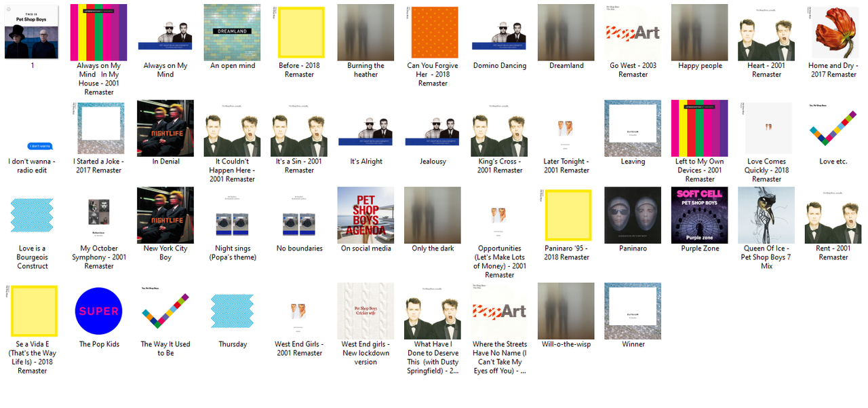The height and width of the screenshot is (408, 868).
Task: Click the "Love etc." file name label
Action: (x=833, y=162)
